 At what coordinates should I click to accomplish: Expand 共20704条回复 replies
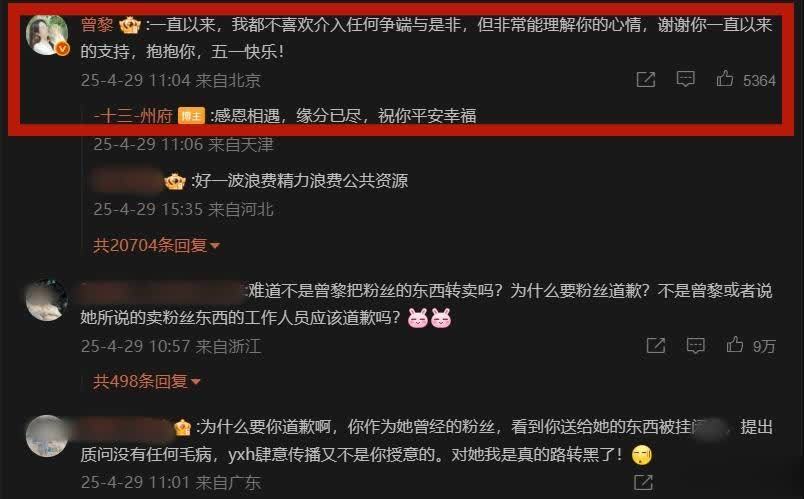156,246
